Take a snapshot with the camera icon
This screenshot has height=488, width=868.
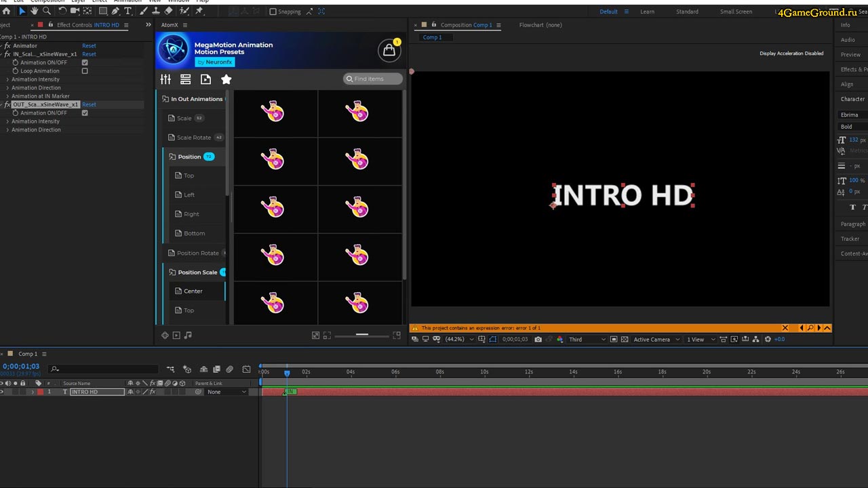[x=538, y=339]
